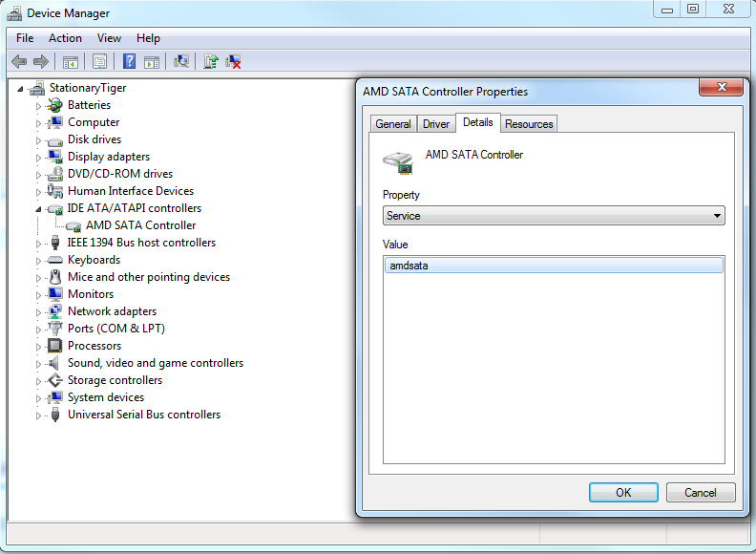The image size is (756, 554).
Task: Open the File menu
Action: point(25,38)
